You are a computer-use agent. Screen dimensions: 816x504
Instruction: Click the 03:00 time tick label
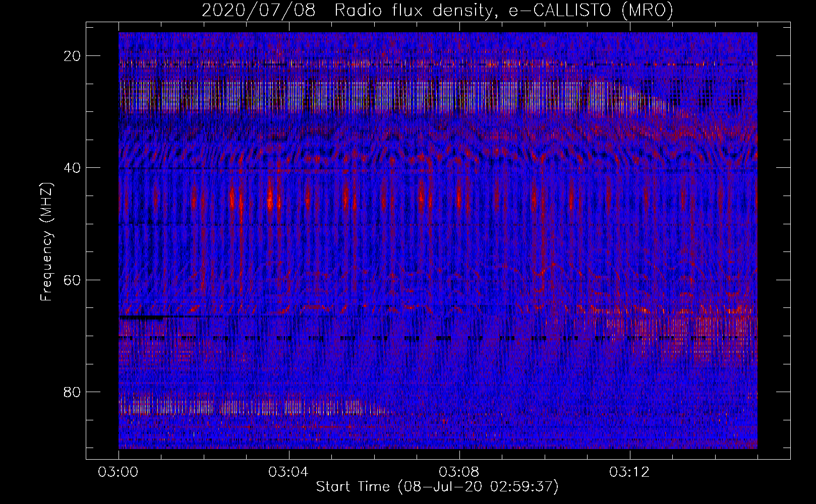tap(119, 472)
